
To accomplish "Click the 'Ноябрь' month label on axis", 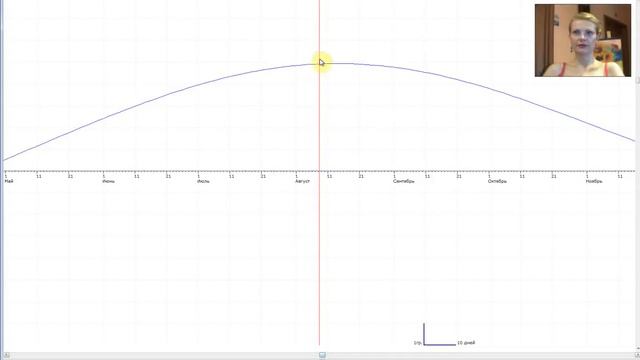I will [594, 181].
